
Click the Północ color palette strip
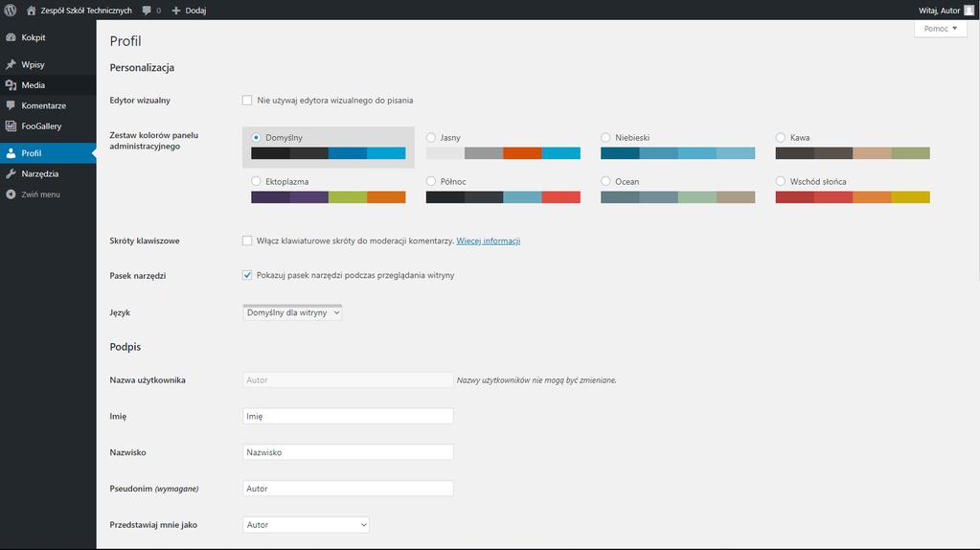pyautogui.click(x=503, y=197)
